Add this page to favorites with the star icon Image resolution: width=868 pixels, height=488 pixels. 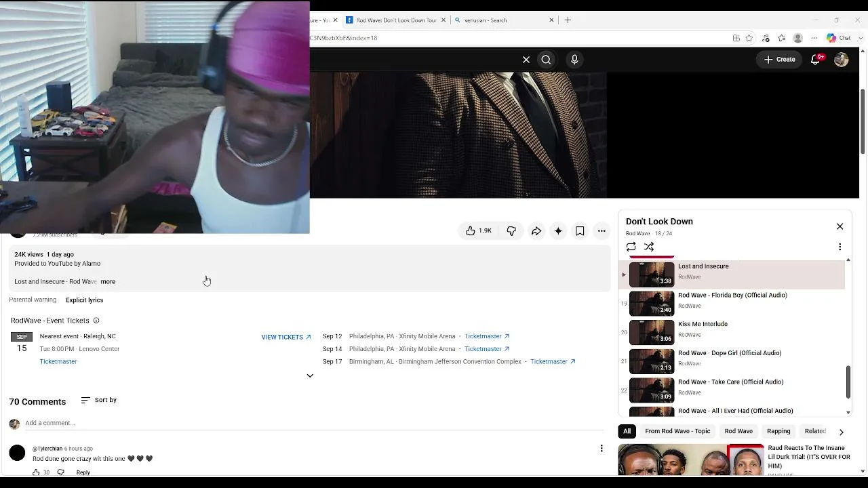(749, 38)
